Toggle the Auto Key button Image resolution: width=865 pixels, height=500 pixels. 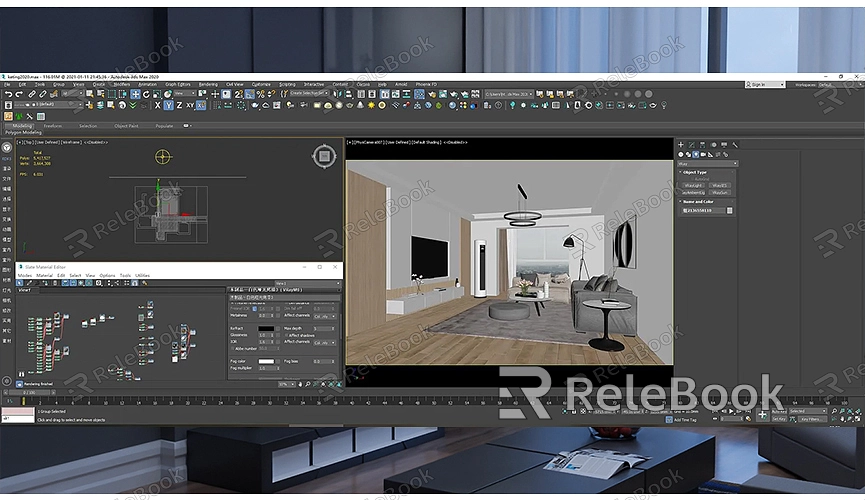point(778,411)
